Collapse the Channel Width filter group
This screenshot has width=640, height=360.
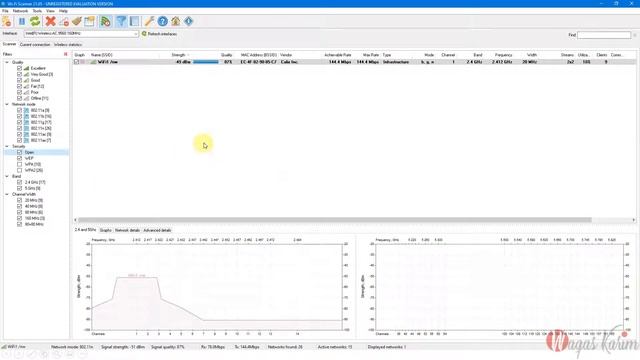tap(7, 194)
